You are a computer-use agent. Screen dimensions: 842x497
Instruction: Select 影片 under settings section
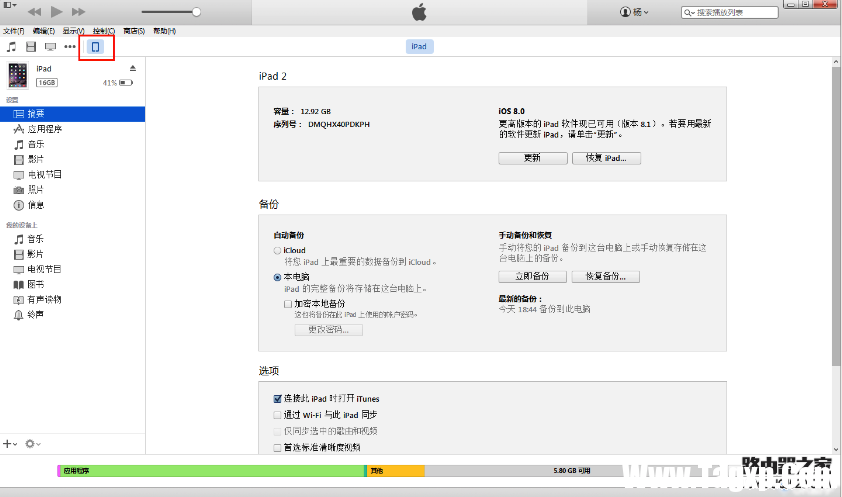pos(72,159)
